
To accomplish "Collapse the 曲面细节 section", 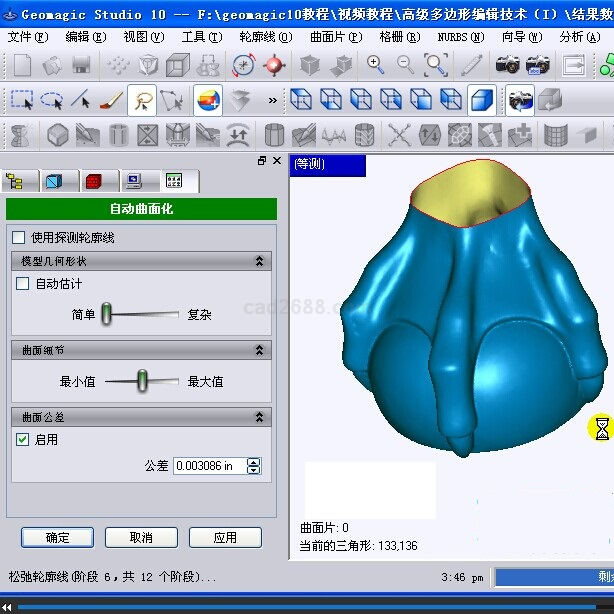I will click(x=260, y=350).
